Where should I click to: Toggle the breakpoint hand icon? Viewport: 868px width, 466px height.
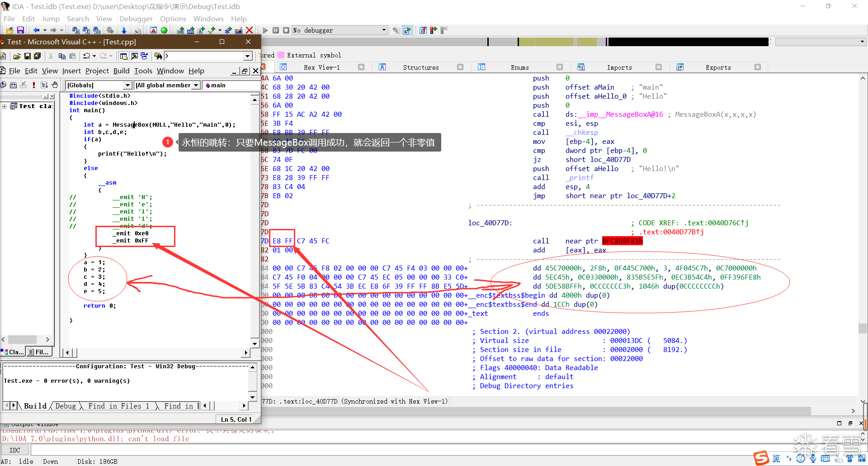(x=55, y=85)
